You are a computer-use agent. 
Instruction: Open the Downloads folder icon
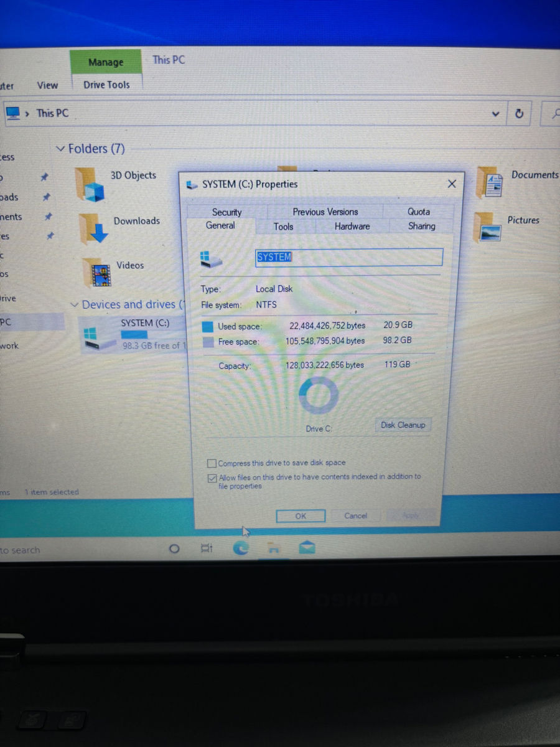click(93, 228)
